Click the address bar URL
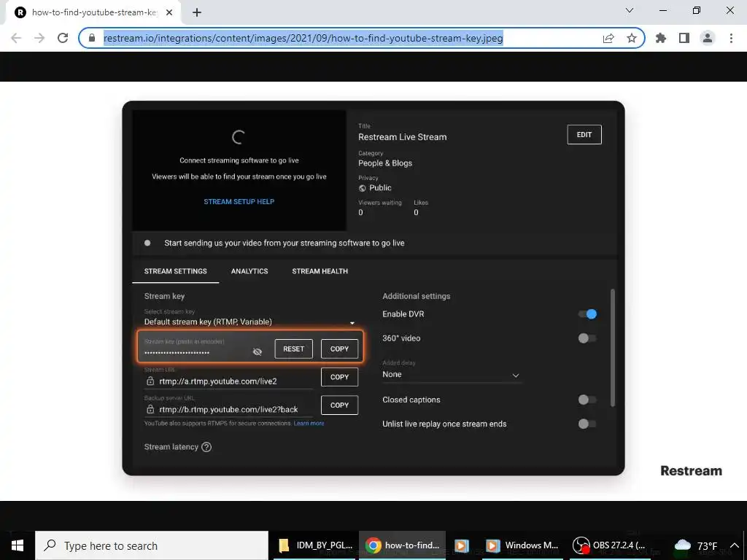This screenshot has width=747, height=560. [x=303, y=38]
